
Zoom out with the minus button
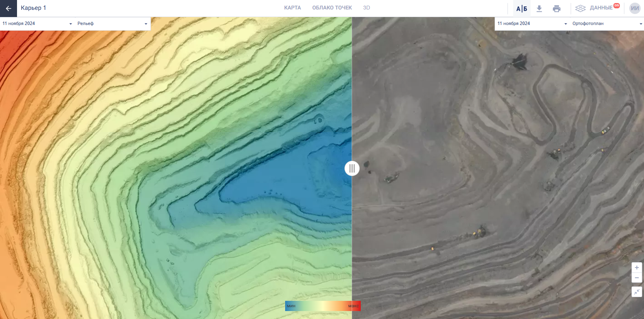coord(637,278)
